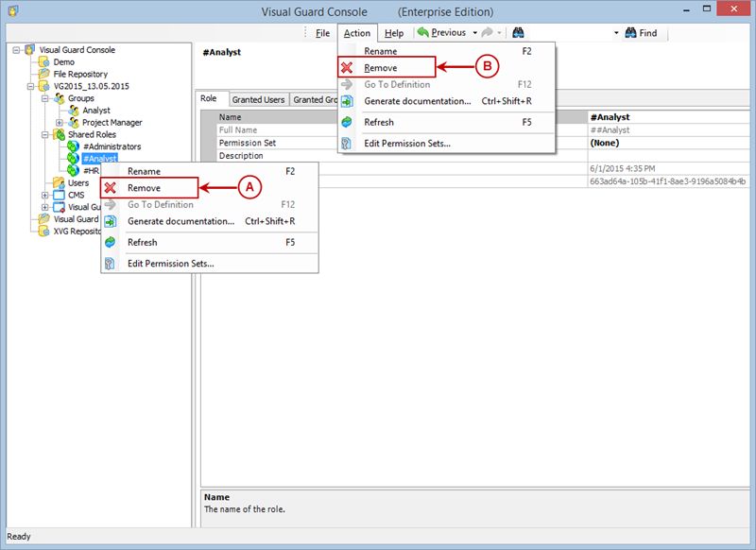
Task: Click the File Repository folder icon
Action: coord(43,74)
